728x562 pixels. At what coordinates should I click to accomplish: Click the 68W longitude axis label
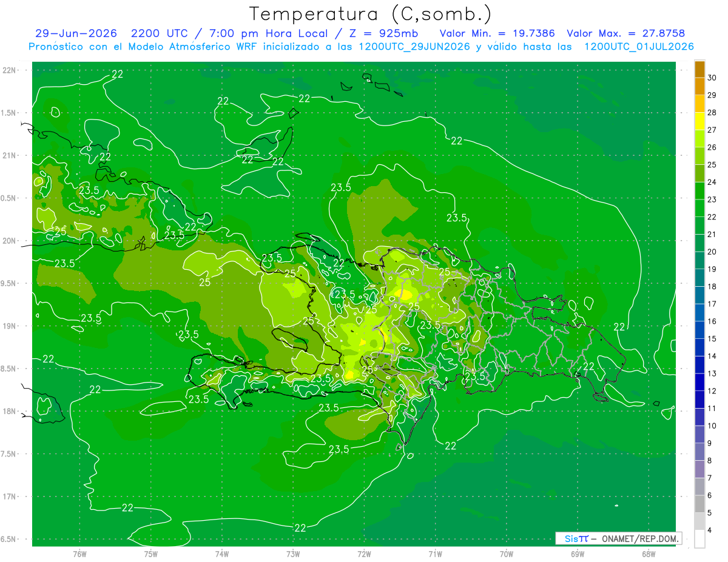tap(649, 554)
